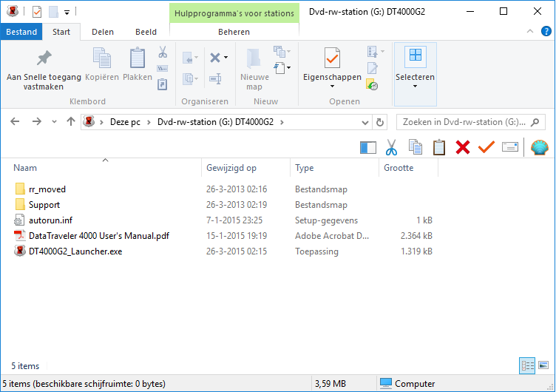Expand the delete X dropdown arrow

point(226,58)
